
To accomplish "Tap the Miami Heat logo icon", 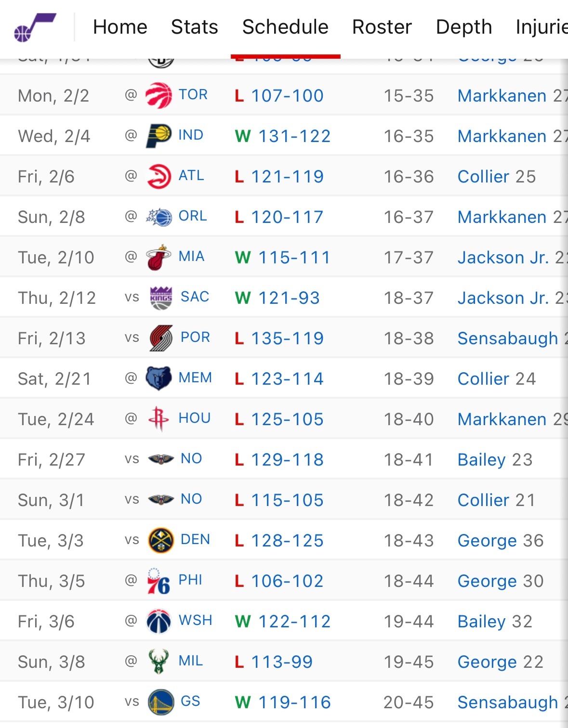I will point(159,257).
